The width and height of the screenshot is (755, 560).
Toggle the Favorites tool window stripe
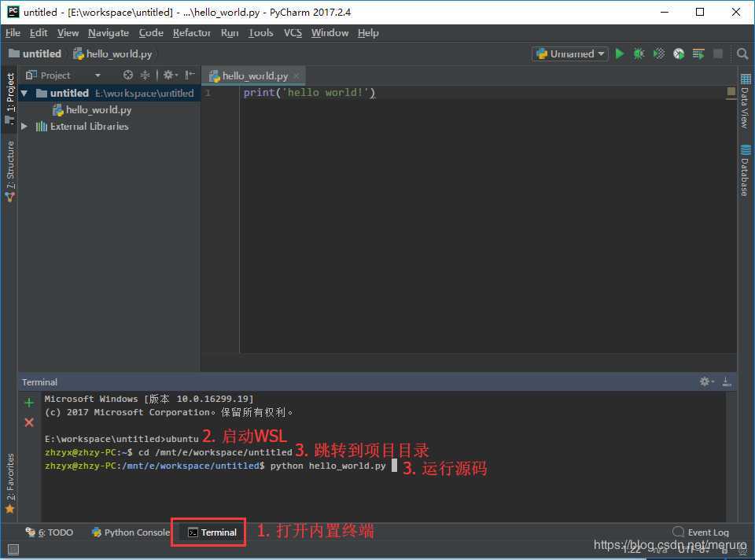pyautogui.click(x=10, y=481)
